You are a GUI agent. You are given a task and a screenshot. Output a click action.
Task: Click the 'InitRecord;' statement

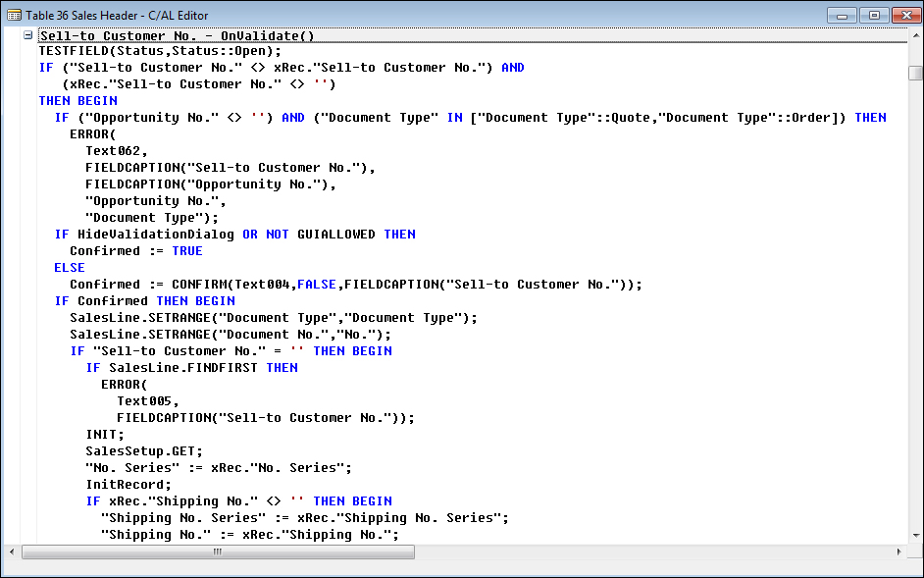128,484
